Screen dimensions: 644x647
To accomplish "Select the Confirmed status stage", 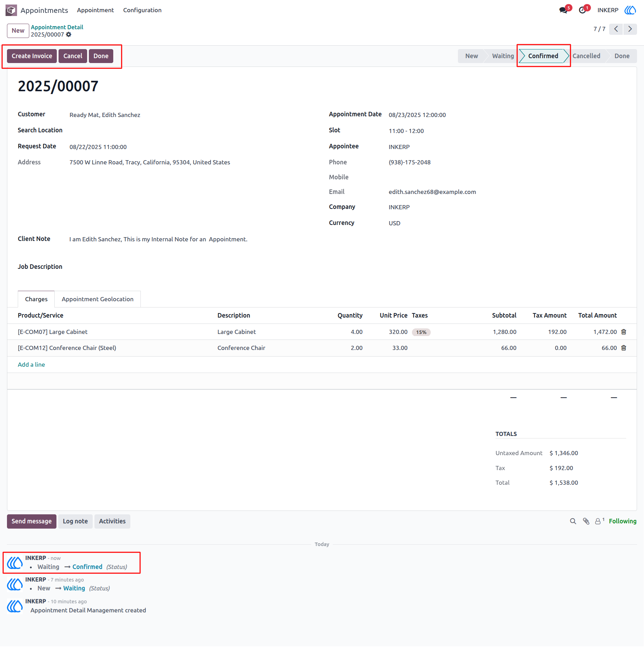I will click(x=543, y=56).
